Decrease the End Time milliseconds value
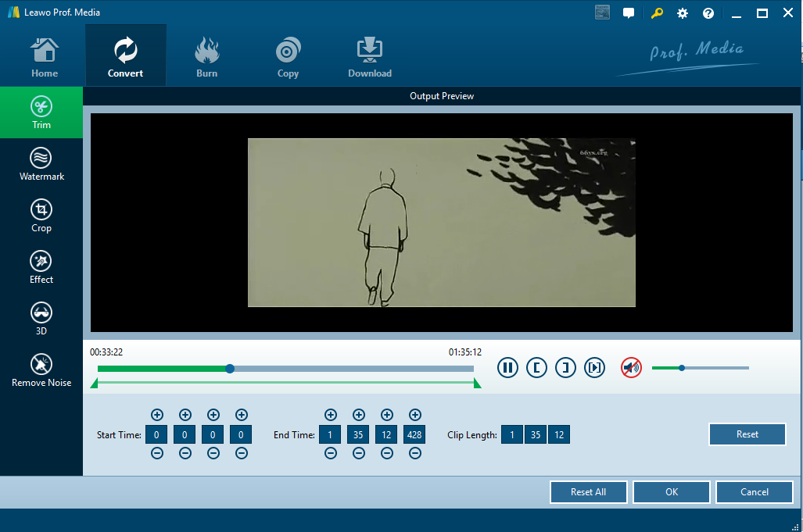This screenshot has height=532, width=803. point(415,453)
